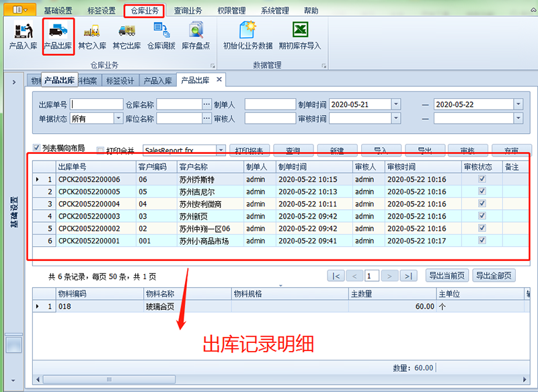Open 仓库业务 group dialog launcher
The width and height of the screenshot is (538, 392).
213,65
